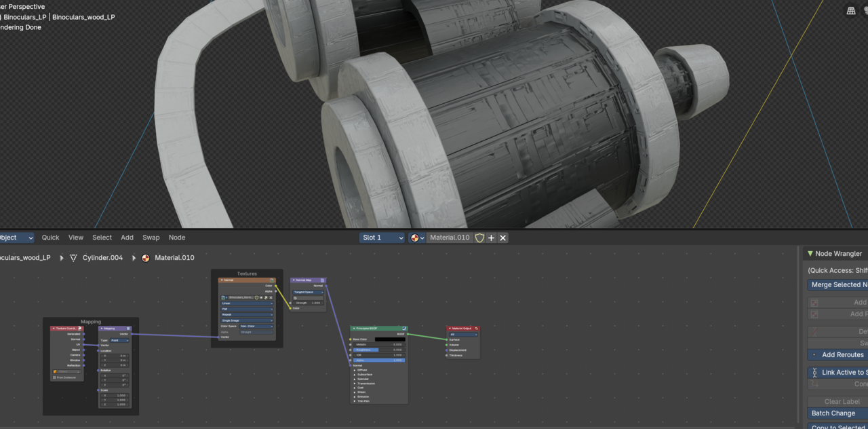This screenshot has height=429, width=868.
Task: Open the Quick menu
Action: click(x=51, y=238)
